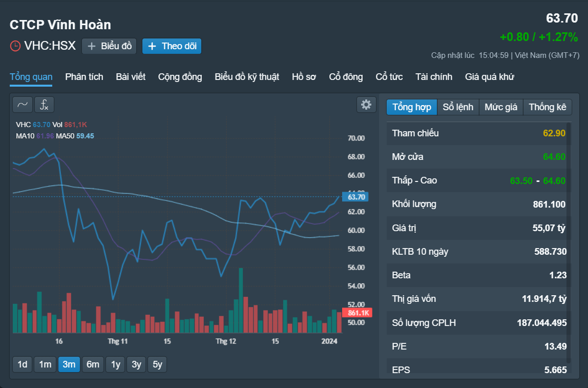Viewport: 588px width, 388px height.
Task: Select the Tổng hợp panel tab
Action: click(x=412, y=107)
